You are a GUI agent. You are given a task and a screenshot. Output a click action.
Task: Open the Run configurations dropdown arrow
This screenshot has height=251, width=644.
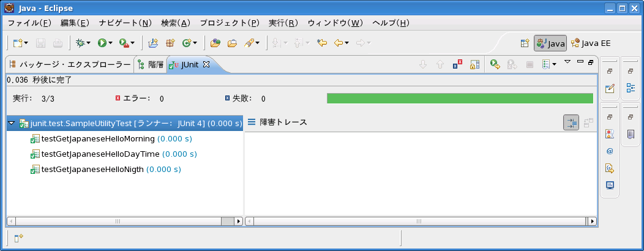[110, 43]
